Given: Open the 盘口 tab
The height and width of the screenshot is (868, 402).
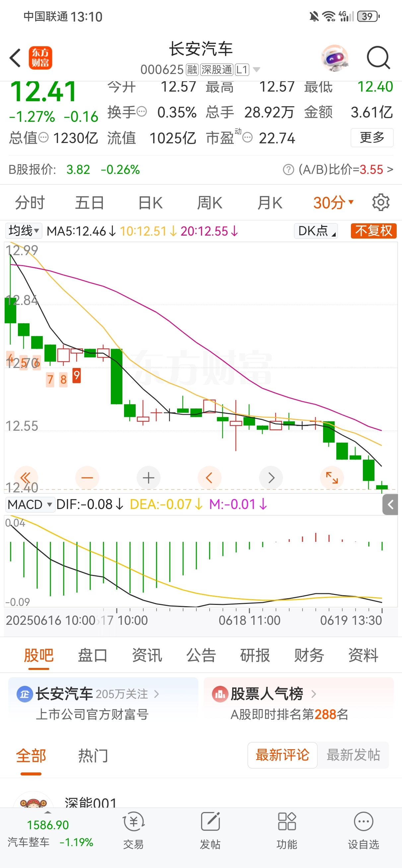Looking at the screenshot, I should [x=93, y=656].
